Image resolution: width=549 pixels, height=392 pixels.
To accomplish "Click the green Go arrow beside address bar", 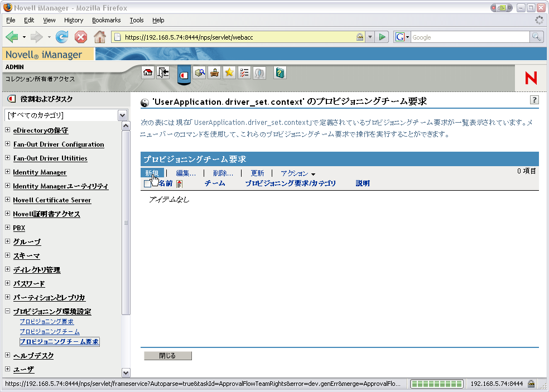I will click(x=382, y=37).
